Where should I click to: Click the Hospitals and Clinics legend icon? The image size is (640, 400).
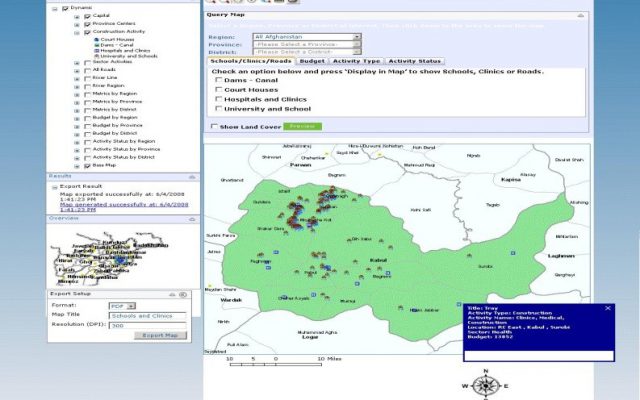(x=96, y=50)
